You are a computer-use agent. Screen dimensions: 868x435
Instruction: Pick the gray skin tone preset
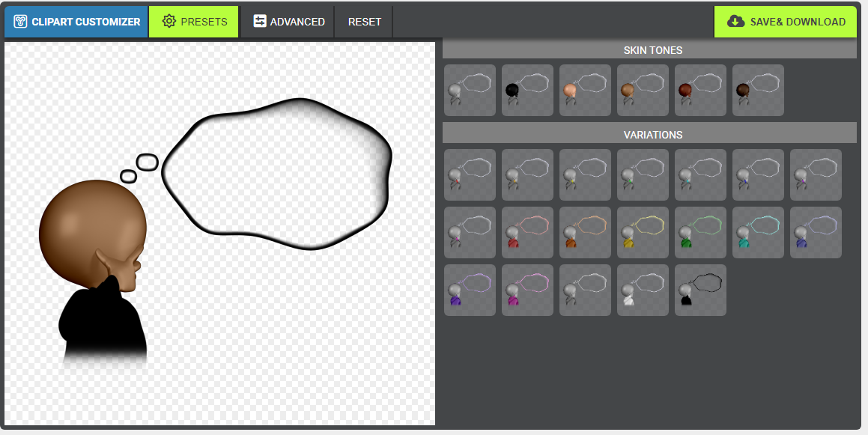click(470, 90)
